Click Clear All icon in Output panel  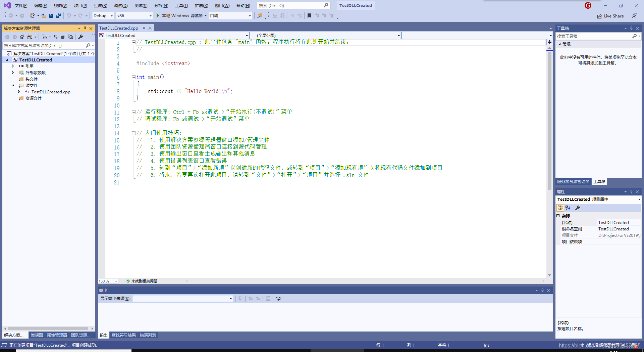pos(268,299)
